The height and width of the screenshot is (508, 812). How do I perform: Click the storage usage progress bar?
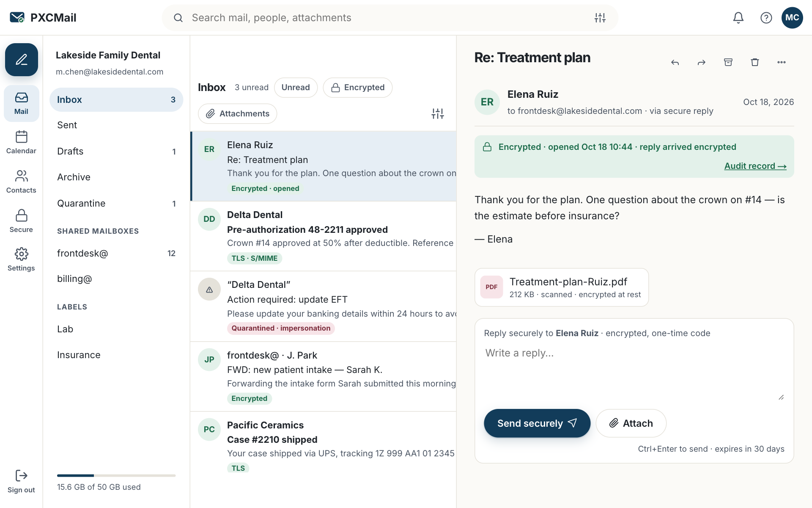(116, 476)
